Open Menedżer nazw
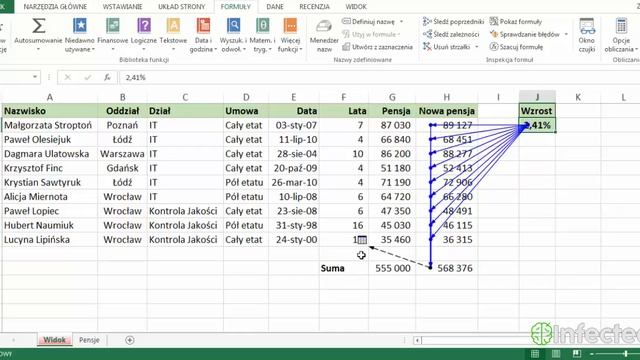The height and width of the screenshot is (360, 640). (x=324, y=36)
